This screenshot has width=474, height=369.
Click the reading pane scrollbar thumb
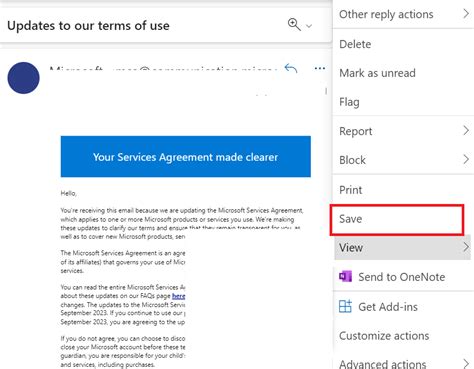tap(326, 91)
